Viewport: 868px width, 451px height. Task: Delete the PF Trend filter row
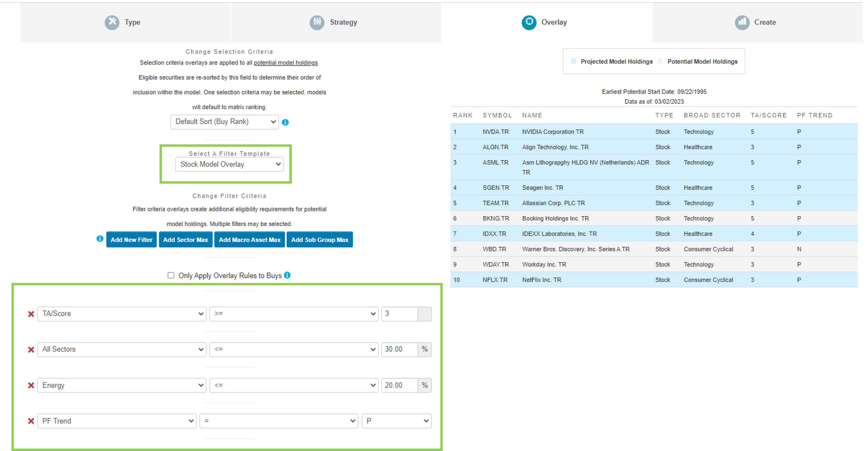31,421
